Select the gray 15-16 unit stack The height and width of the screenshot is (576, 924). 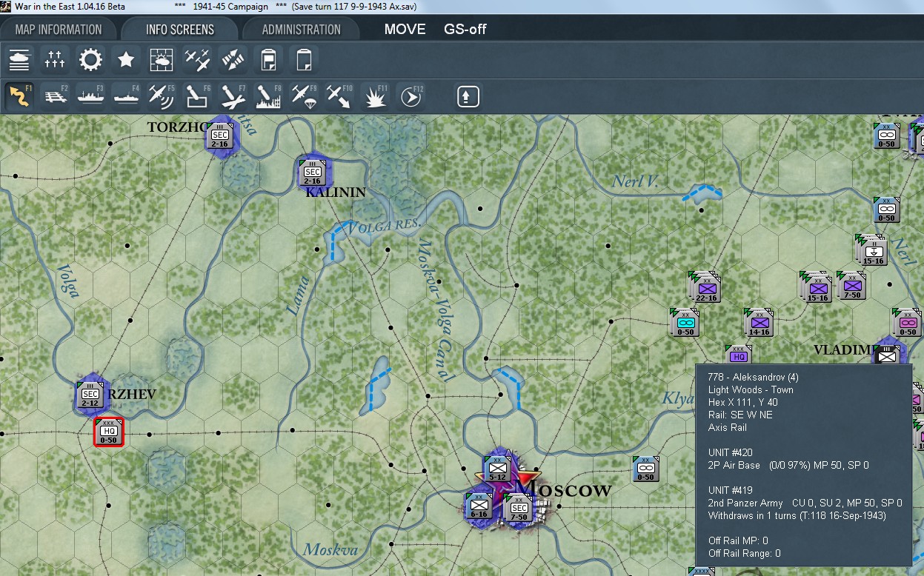coord(873,250)
